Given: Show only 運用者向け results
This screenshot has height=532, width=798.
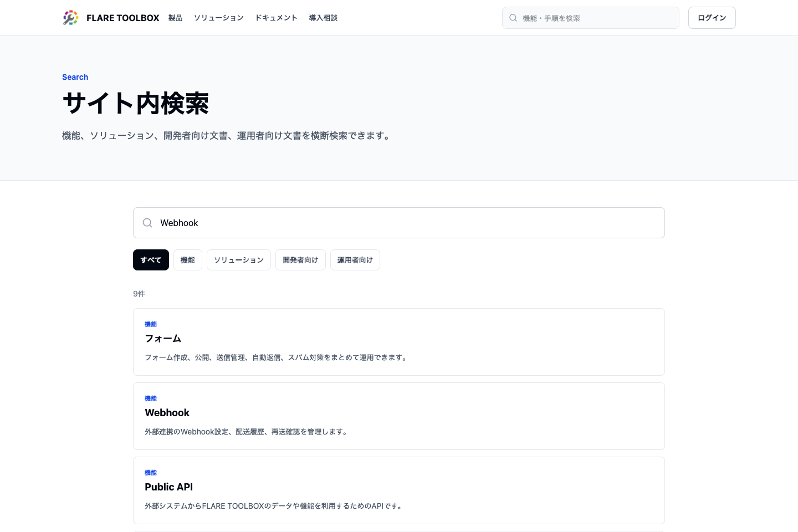Looking at the screenshot, I should 355,260.
